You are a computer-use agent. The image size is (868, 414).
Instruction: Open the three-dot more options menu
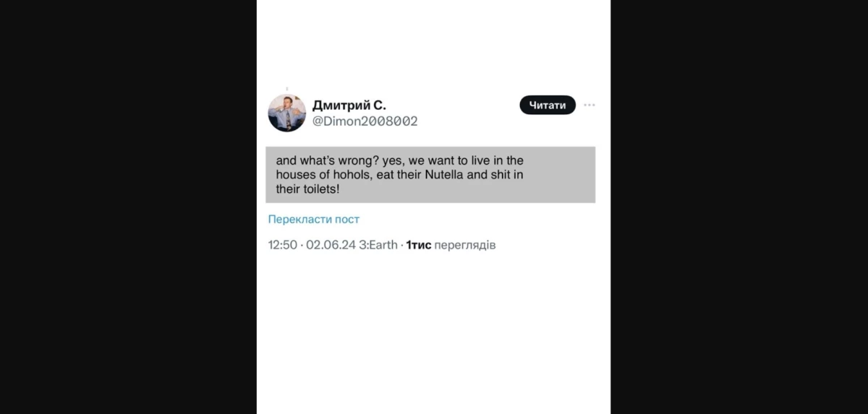tap(590, 105)
